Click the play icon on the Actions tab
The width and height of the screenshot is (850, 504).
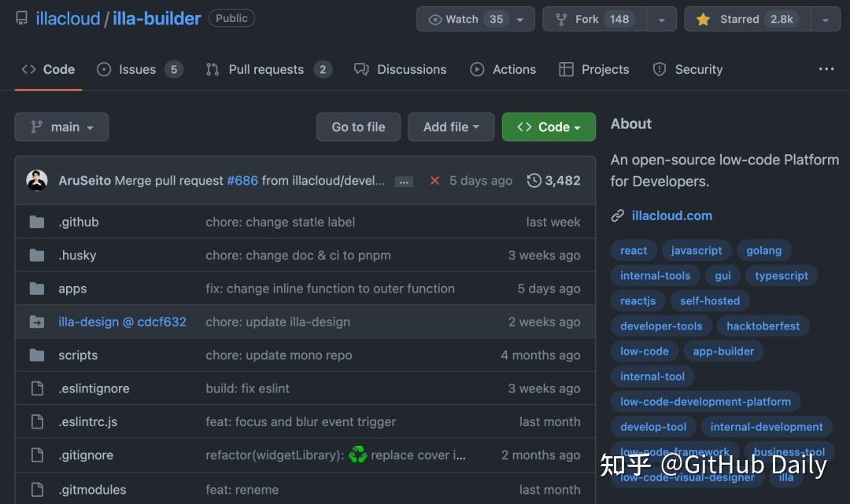[x=476, y=69]
